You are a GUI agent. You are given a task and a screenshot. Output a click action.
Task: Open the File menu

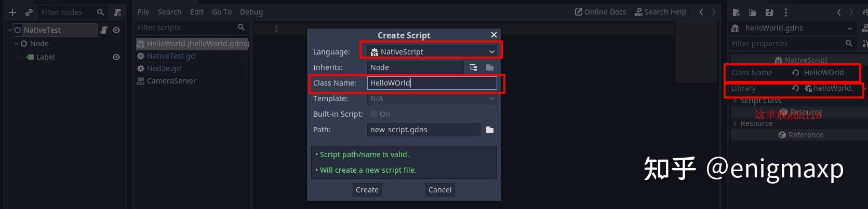pyautogui.click(x=143, y=12)
